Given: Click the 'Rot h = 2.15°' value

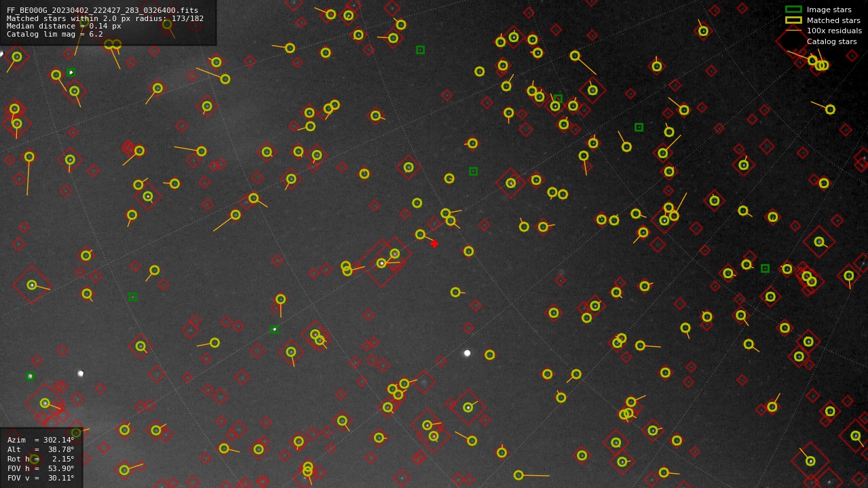Looking at the screenshot, I should (41, 459).
